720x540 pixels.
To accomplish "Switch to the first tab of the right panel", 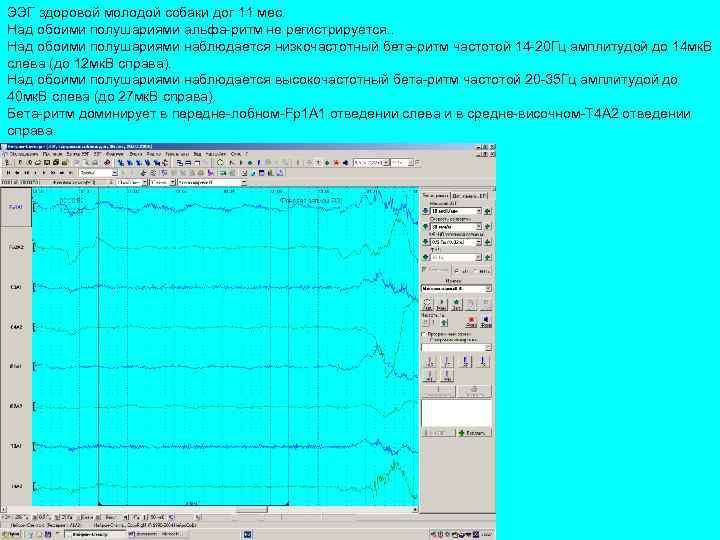I will coord(435,196).
